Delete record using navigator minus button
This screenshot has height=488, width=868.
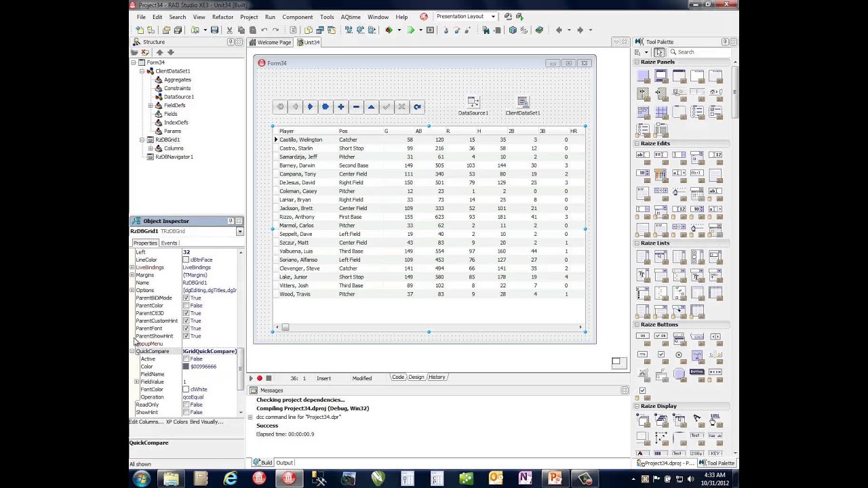tap(356, 106)
